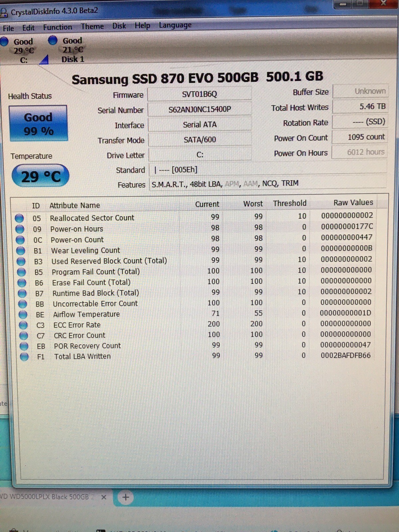Open the File menu
The width and height of the screenshot is (399, 532).
[x=8, y=28]
